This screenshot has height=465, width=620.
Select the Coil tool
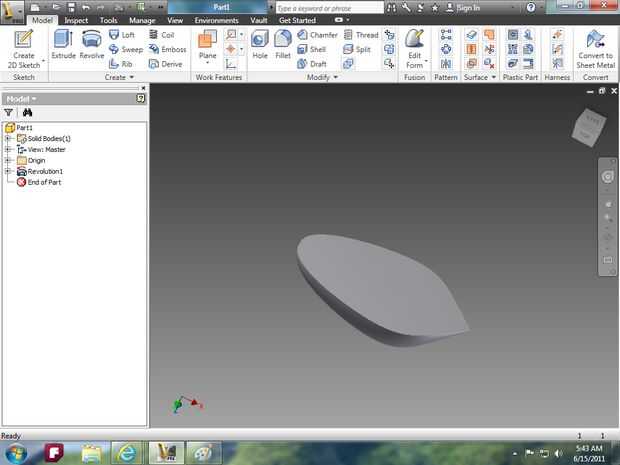tap(160, 35)
